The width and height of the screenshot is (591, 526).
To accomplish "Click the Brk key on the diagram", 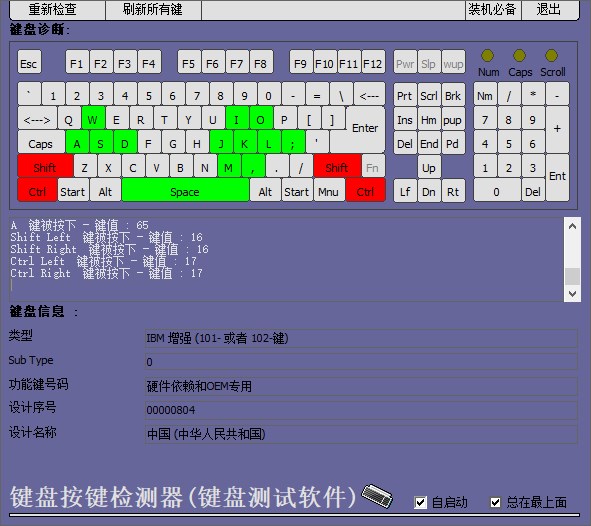I will pos(453,94).
